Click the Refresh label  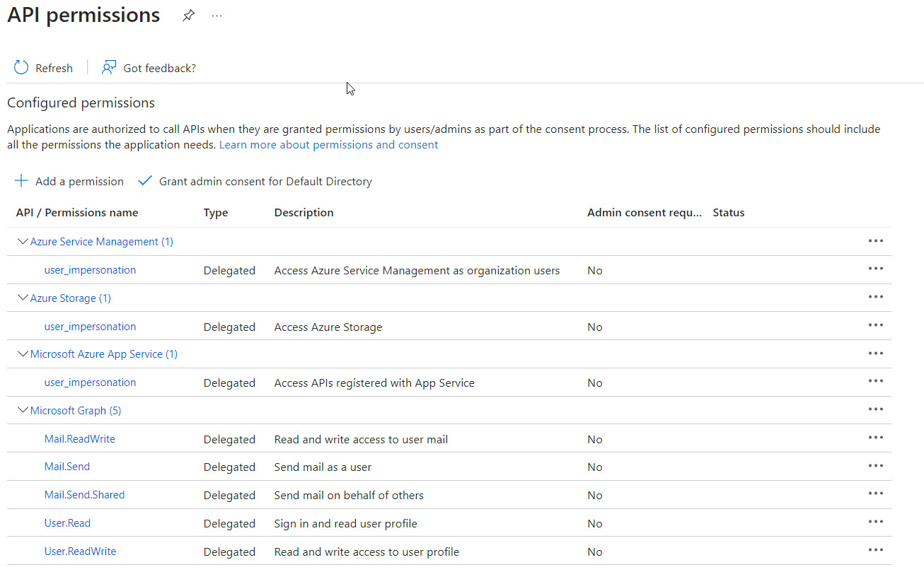point(54,69)
